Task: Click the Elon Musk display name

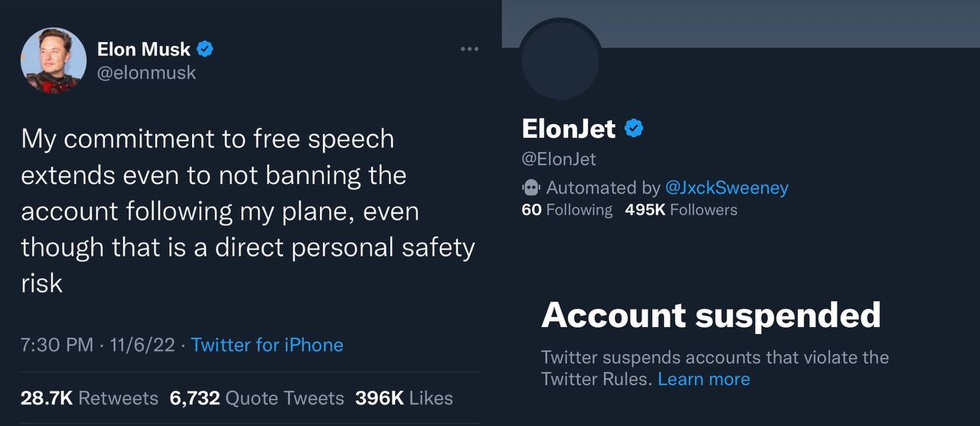Action: coord(143,50)
